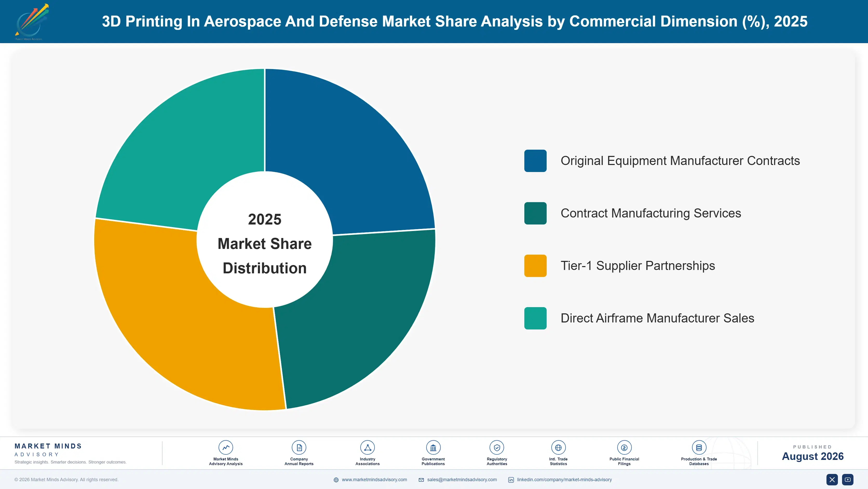Click the Industry Associations network icon
868x489 pixels.
click(367, 447)
